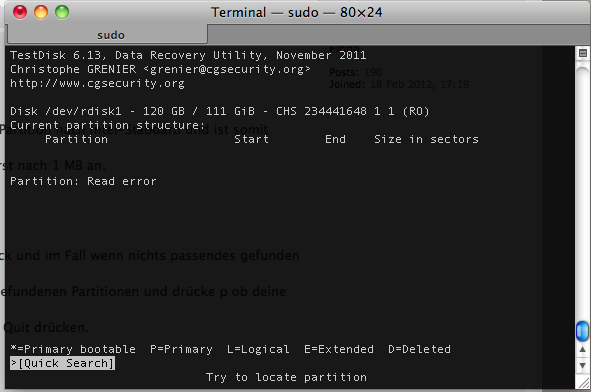Viewport: 591px width, 392px height.
Task: Click the Terminal — sudo — 80×24 title
Action: (297, 12)
